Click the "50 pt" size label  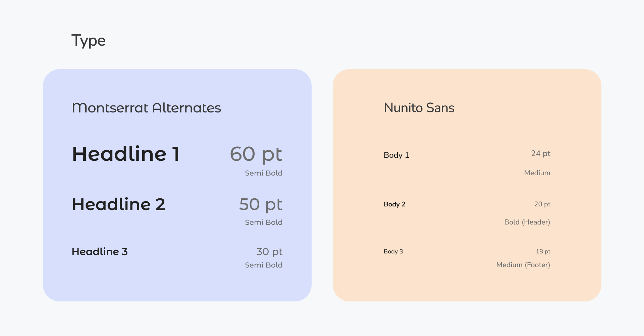pyautogui.click(x=261, y=205)
